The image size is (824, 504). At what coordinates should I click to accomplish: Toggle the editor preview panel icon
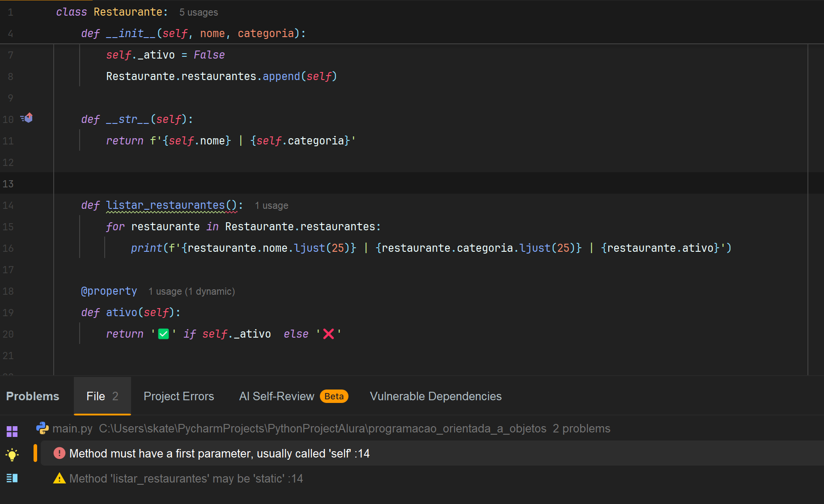pyautogui.click(x=12, y=478)
